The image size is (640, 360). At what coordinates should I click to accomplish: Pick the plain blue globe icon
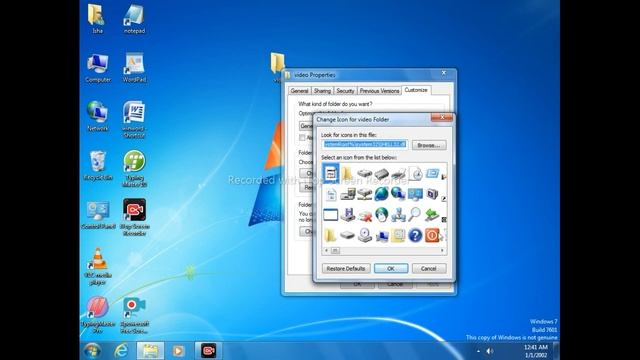pos(381,194)
